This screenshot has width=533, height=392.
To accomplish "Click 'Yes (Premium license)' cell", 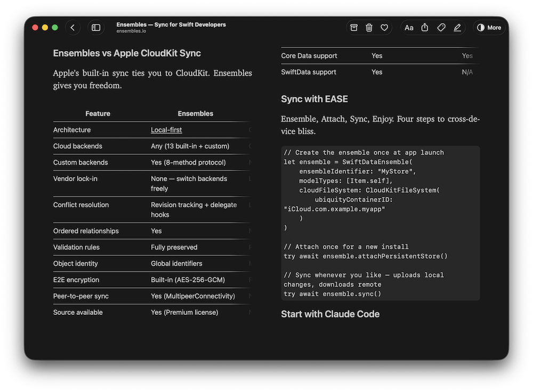I will [184, 313].
